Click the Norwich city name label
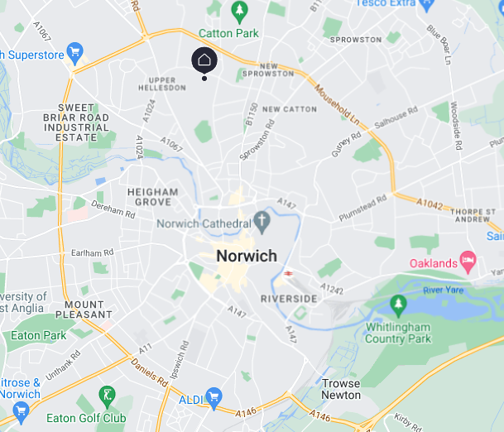504x432 pixels. click(247, 257)
